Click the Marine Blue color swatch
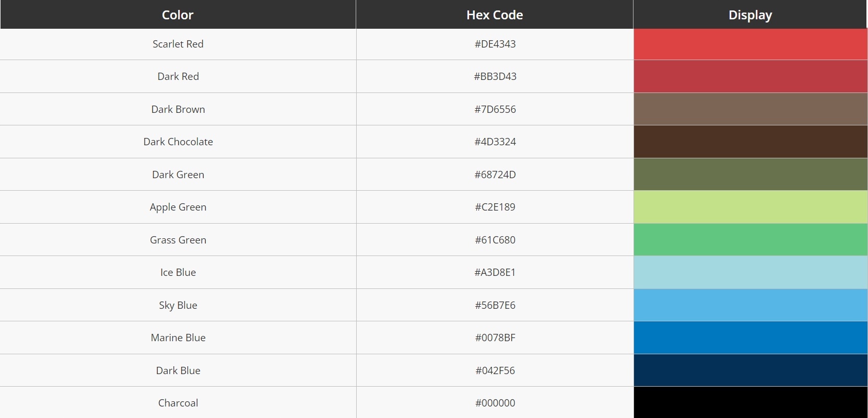The image size is (868, 418). coord(750,338)
